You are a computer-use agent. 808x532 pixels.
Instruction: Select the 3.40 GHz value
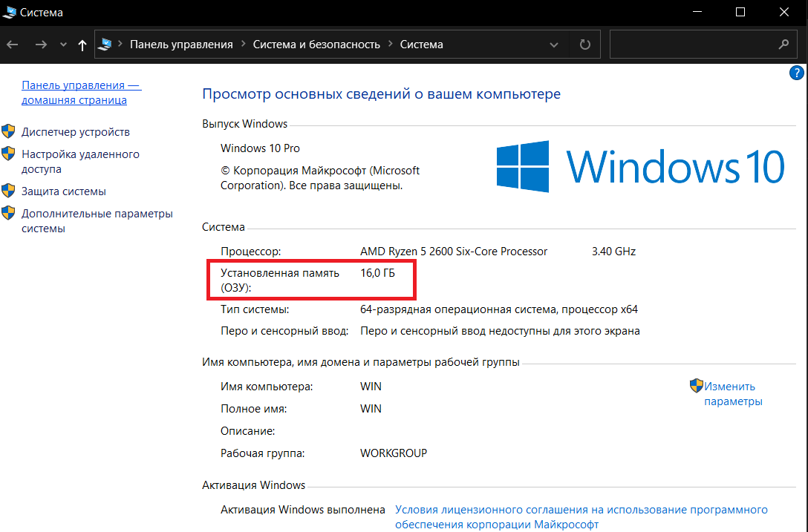(613, 252)
